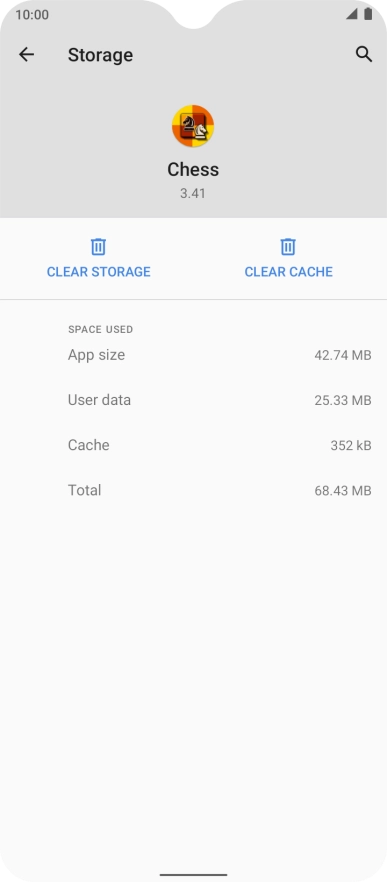387x882 pixels.
Task: Tap the SPACE USED section header
Action: click(x=101, y=330)
